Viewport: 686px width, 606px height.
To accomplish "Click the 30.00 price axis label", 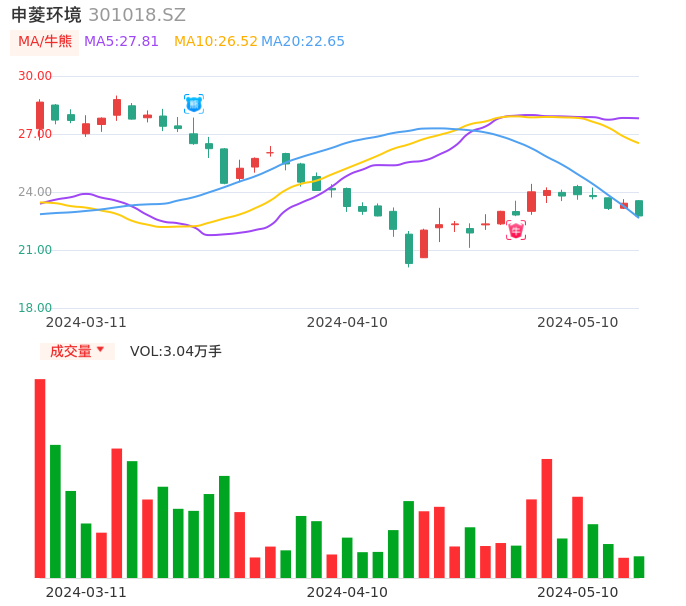I will [x=35, y=76].
